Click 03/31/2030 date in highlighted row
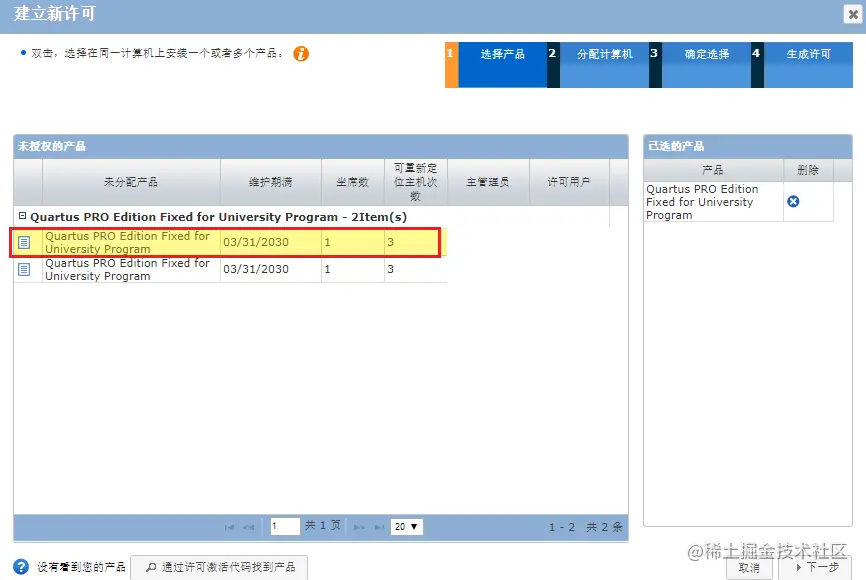The height and width of the screenshot is (580, 866). [x=256, y=242]
